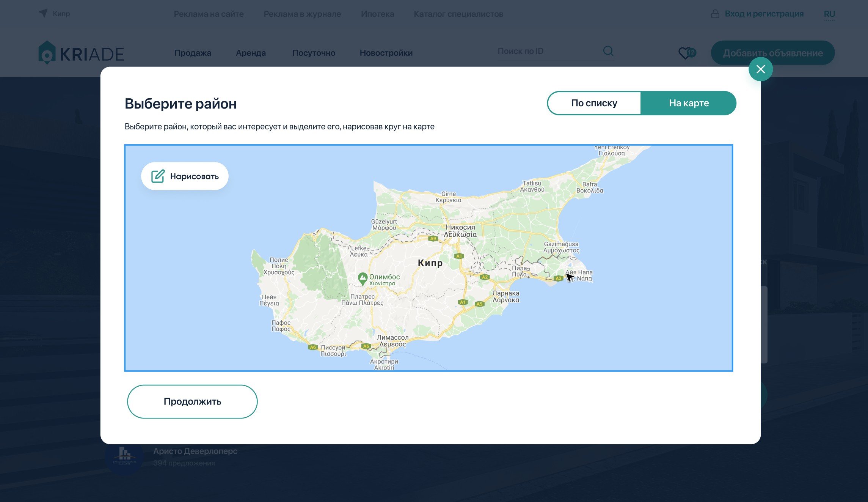This screenshot has height=502, width=868.
Task: Open the Аренда menu
Action: [x=251, y=53]
